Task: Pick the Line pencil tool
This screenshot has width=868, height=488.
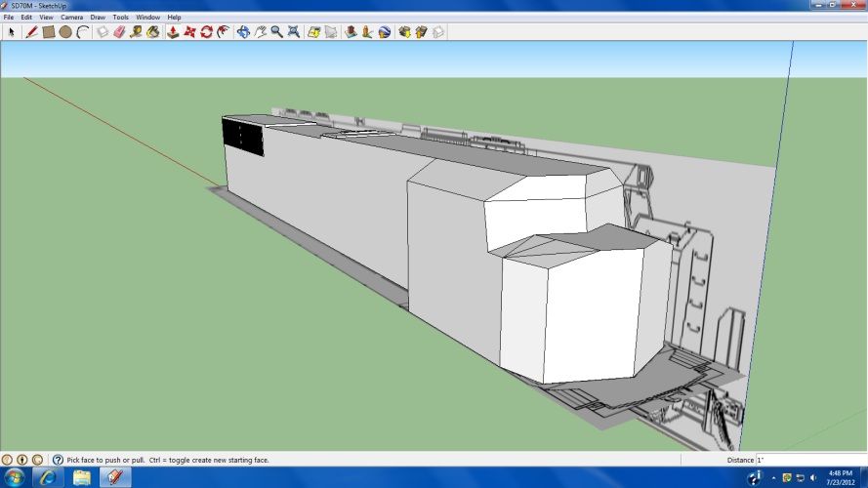Action: tap(31, 32)
